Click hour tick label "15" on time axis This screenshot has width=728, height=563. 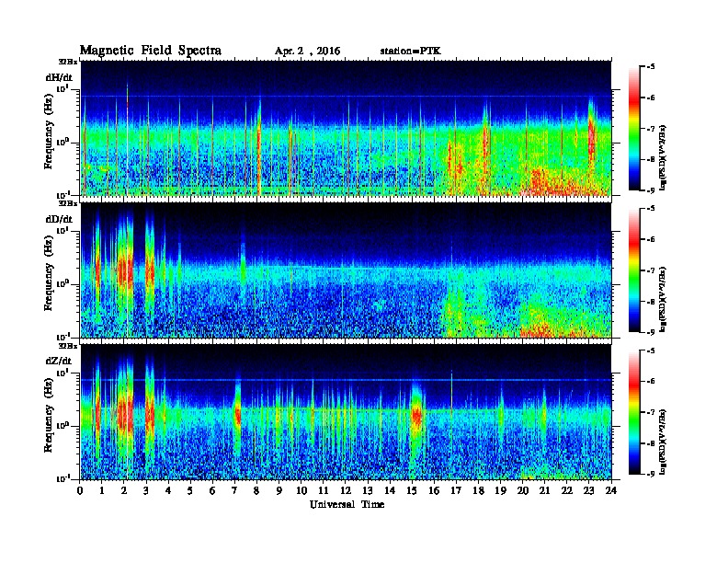coord(412,490)
